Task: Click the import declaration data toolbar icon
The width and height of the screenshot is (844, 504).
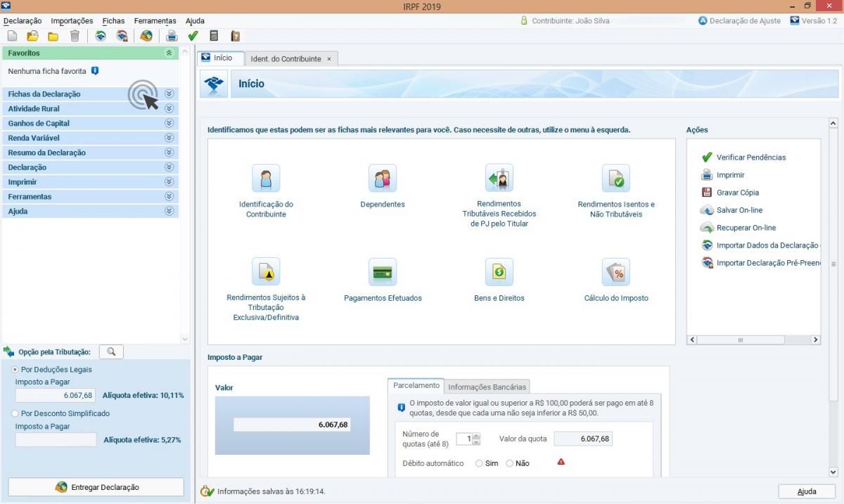Action: tap(101, 36)
